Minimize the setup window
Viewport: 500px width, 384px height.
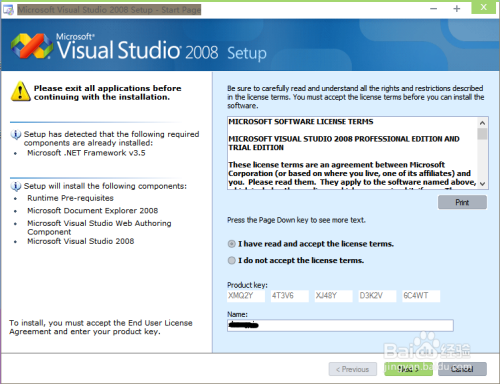tap(433, 9)
